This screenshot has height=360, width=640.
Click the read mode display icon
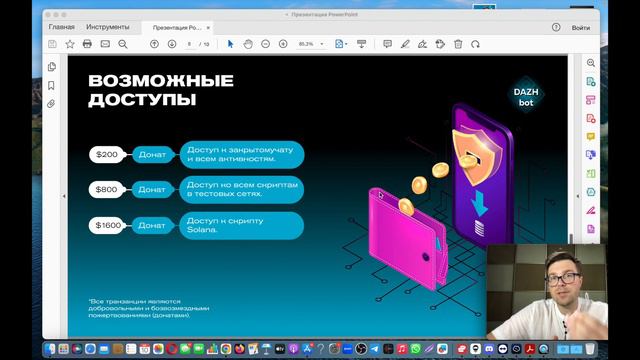(362, 44)
